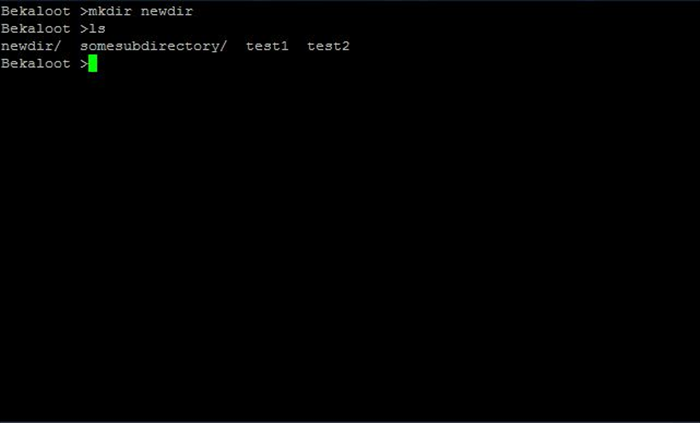Select the test1 file name
This screenshot has height=423, width=700.
click(x=267, y=46)
